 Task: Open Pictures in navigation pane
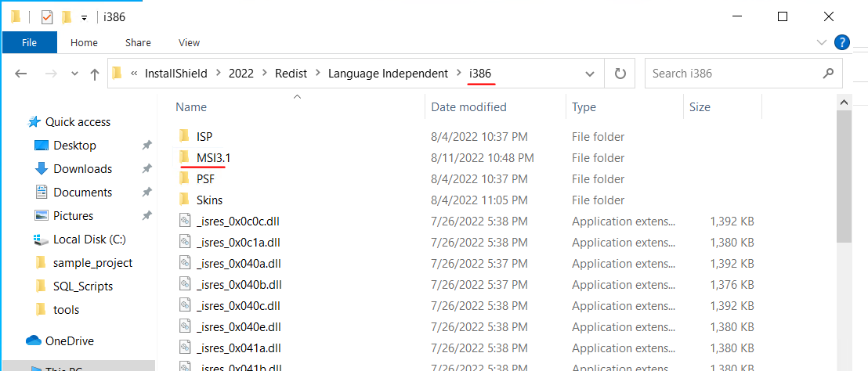tap(73, 215)
